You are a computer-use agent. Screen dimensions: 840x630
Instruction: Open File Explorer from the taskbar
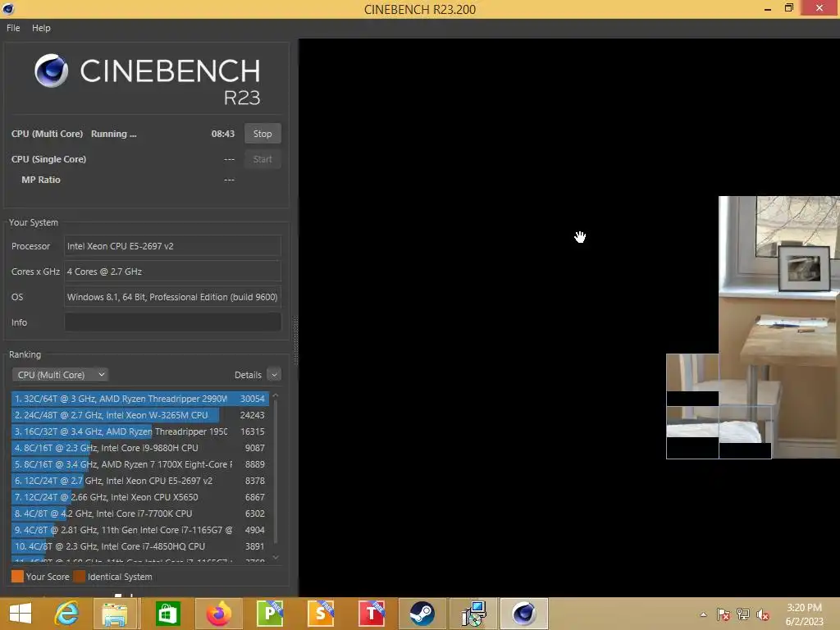(x=115, y=614)
